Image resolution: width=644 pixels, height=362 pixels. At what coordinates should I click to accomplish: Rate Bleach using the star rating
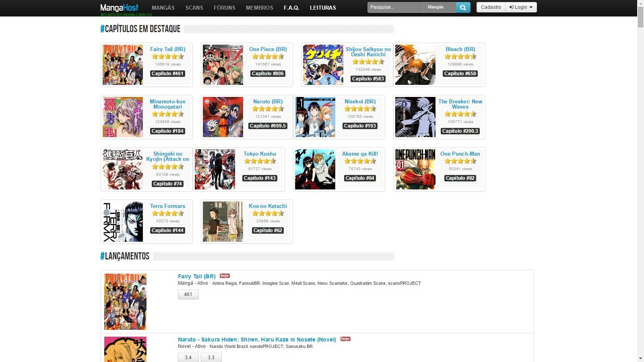coord(460,57)
